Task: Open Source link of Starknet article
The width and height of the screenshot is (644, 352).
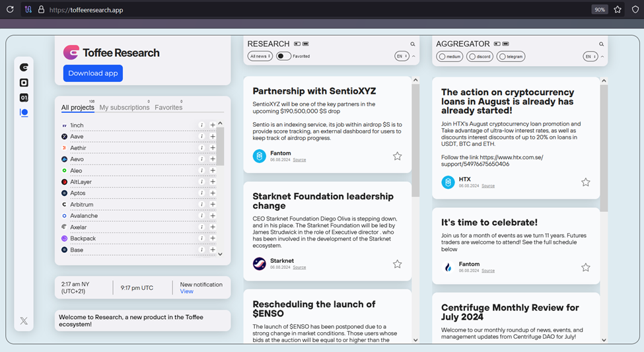Action: pos(299,267)
